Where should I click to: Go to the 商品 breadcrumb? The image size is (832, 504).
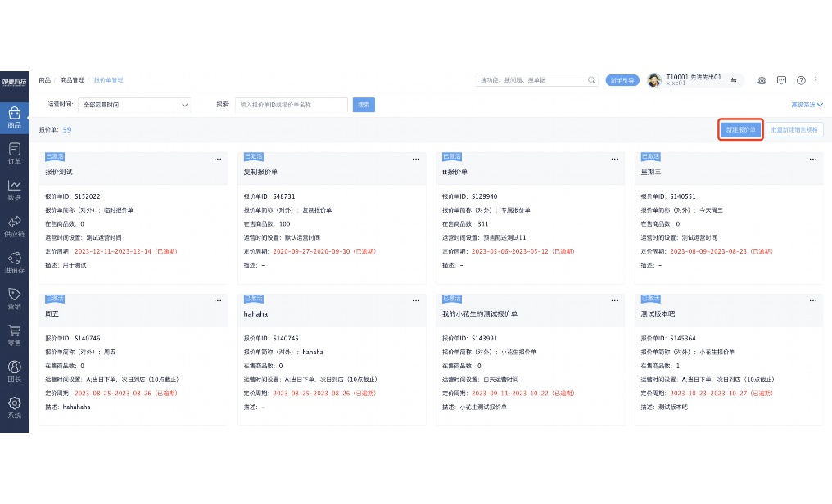pos(44,80)
